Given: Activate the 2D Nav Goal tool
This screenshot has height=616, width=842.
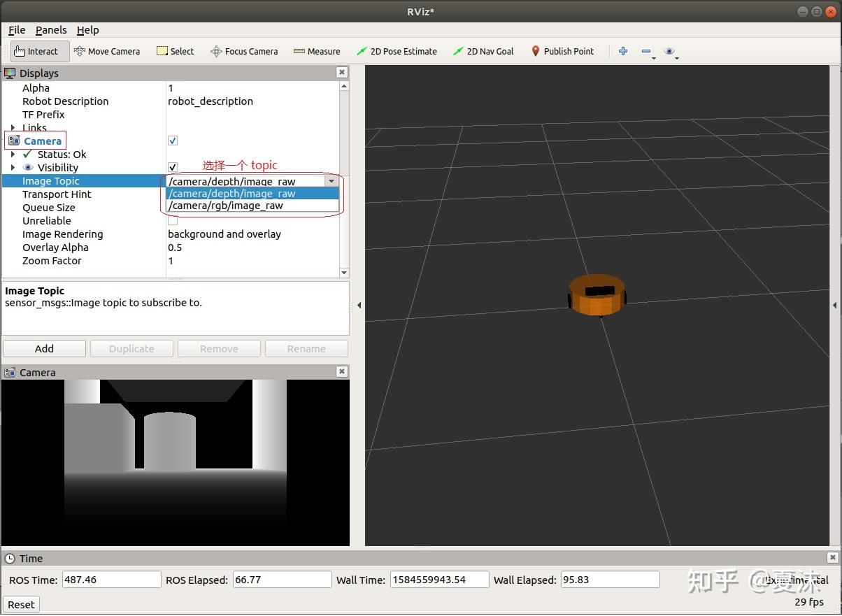Looking at the screenshot, I should 483,51.
